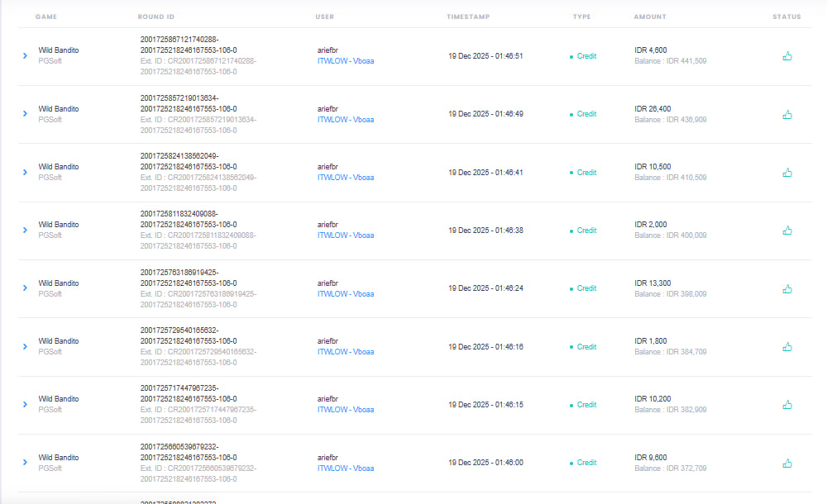Viewport: 827px width, 504px height.
Task: Expand the row with amount IDR 26,400
Action: pos(25,114)
